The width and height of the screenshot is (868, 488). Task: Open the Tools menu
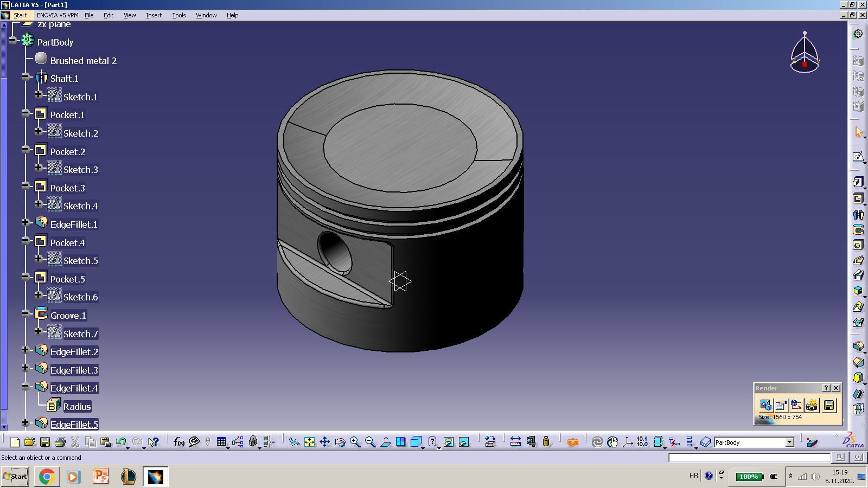coord(179,15)
